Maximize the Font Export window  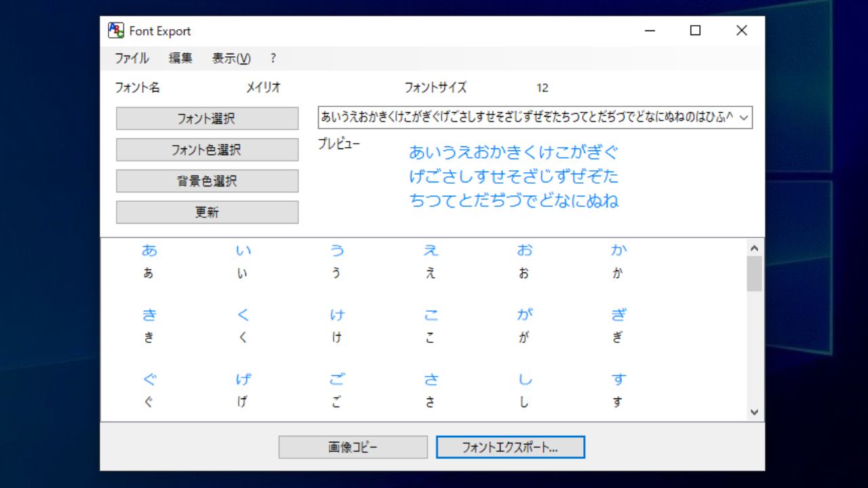695,30
